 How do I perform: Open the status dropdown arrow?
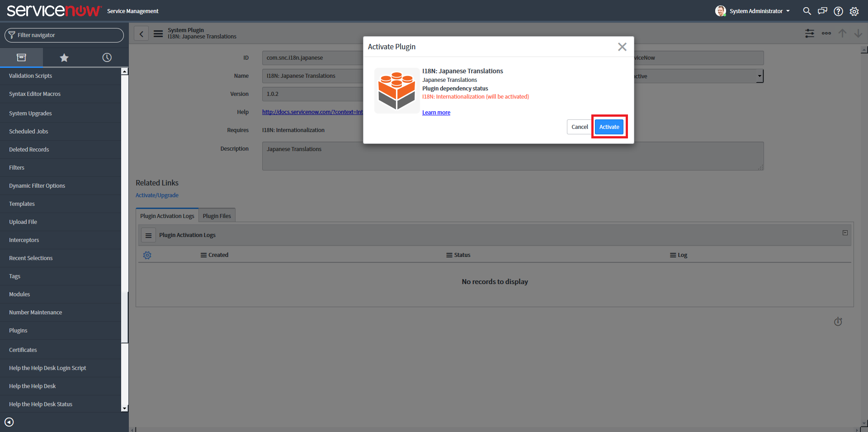pos(759,76)
